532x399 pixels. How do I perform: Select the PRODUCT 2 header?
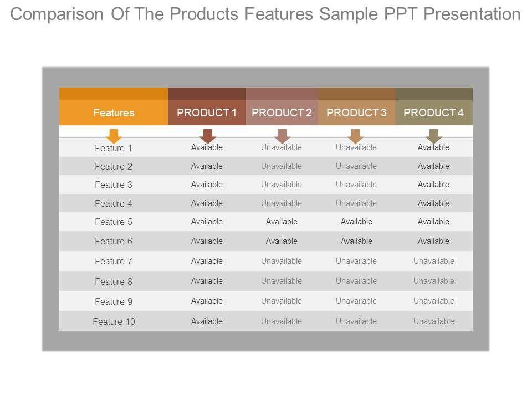click(x=282, y=113)
